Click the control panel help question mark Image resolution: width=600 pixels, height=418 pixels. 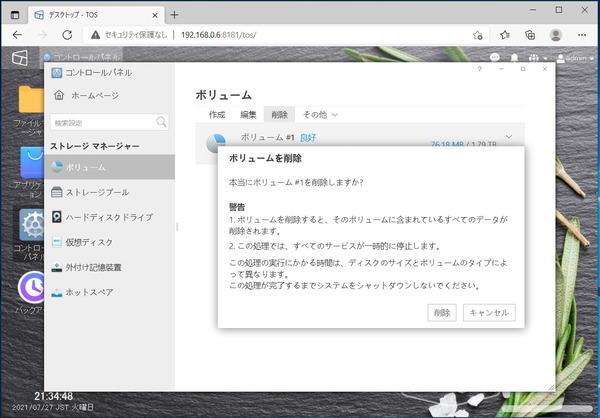pyautogui.click(x=479, y=70)
